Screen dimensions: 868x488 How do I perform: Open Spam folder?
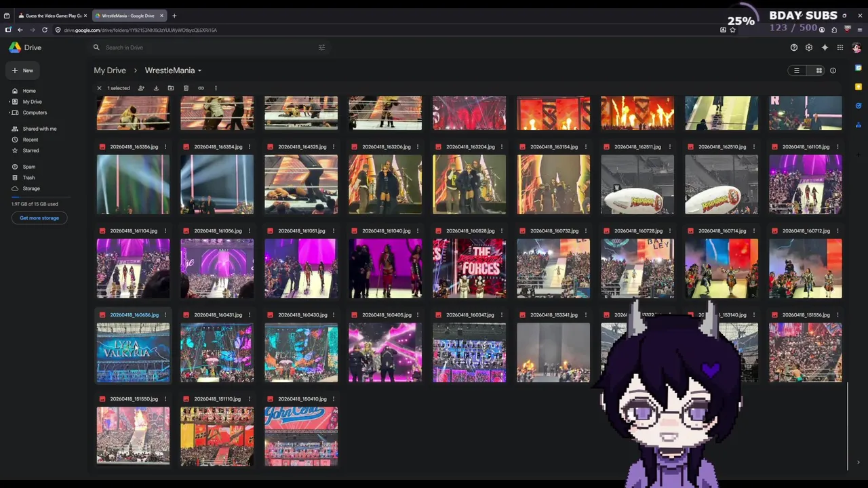(x=29, y=167)
